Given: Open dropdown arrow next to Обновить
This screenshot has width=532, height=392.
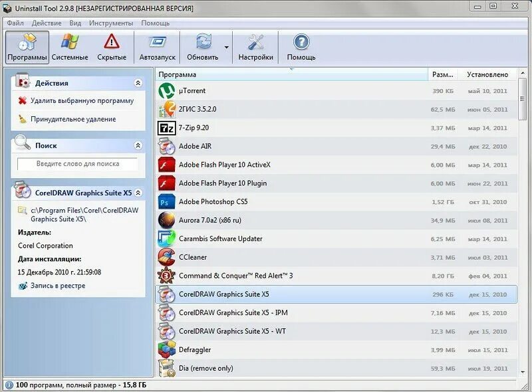Looking at the screenshot, I should pyautogui.click(x=226, y=47).
